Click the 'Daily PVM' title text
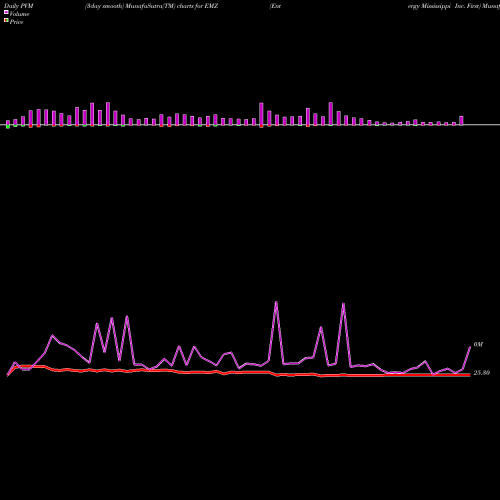 (x=19, y=6)
